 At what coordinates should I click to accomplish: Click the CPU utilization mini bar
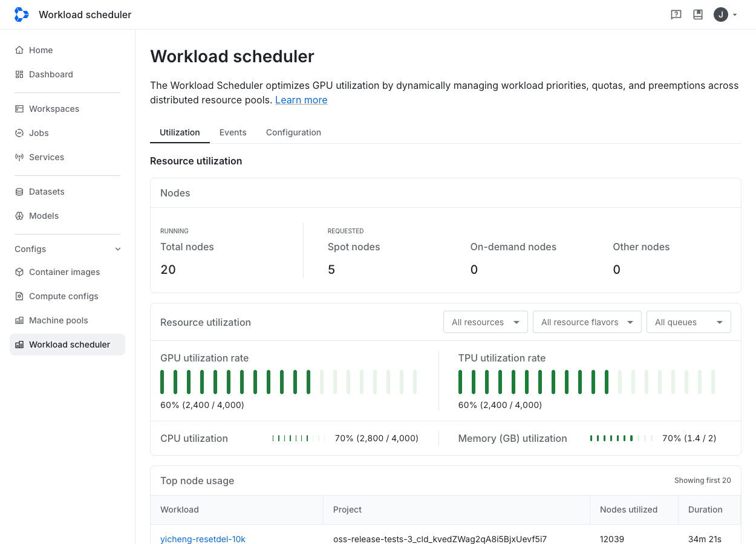pos(299,438)
